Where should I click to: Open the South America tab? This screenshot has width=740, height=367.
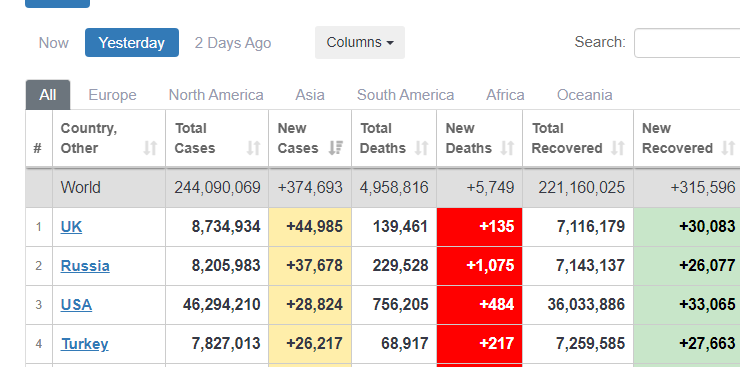405,95
